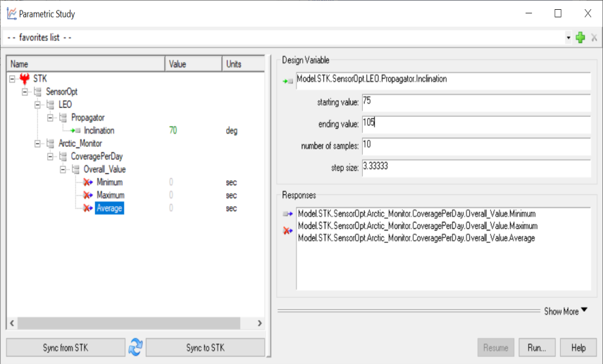Screen dimensions: 603x364
Task: Click the Help button
Action: pos(578,348)
